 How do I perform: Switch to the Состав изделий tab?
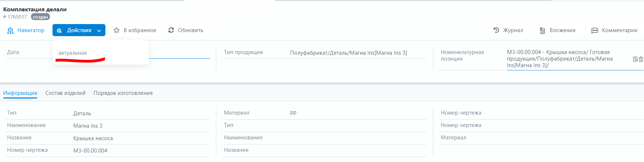tap(65, 93)
